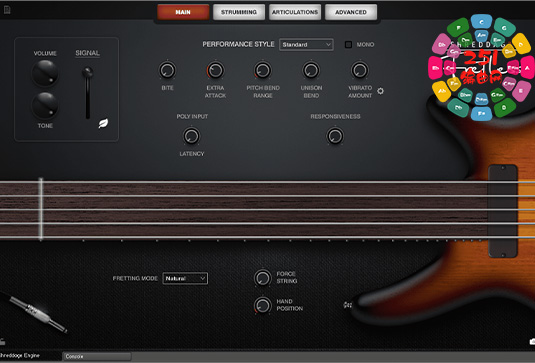Click the RESPONSIVENESS knob
This screenshot has width=535, height=363.
(x=335, y=136)
